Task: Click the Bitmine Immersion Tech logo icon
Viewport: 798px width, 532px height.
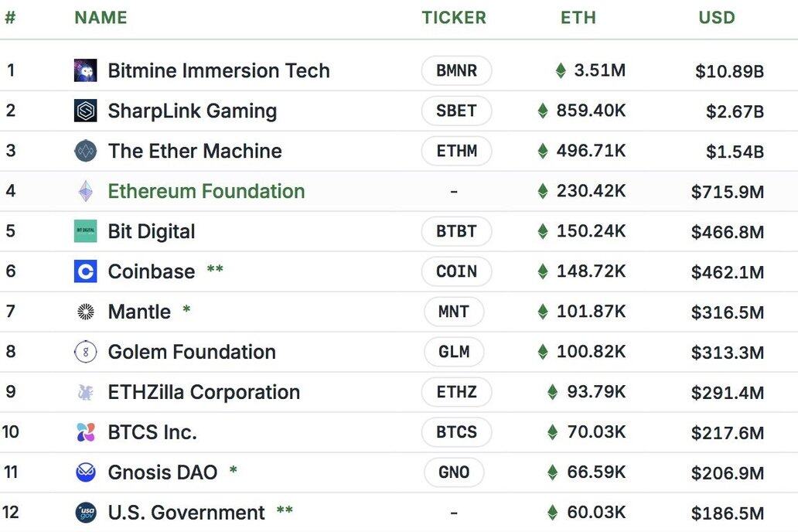Action: 85,70
